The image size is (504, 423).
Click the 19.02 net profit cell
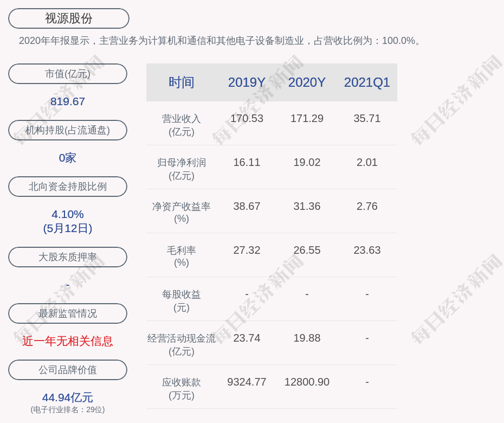(x=307, y=163)
